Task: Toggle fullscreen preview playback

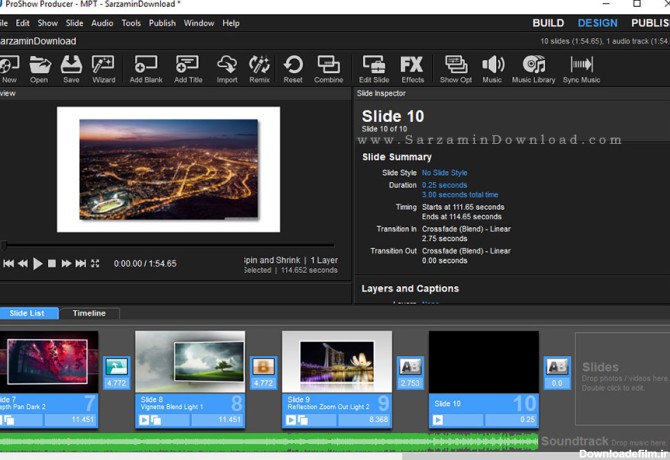Action: pos(95,264)
